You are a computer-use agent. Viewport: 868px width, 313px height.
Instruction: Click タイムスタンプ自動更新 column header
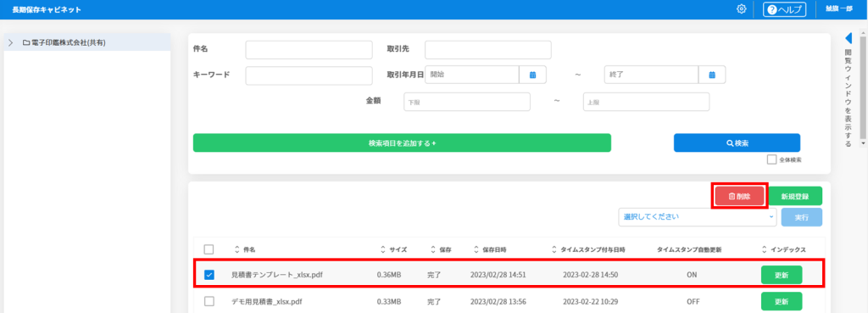689,250
